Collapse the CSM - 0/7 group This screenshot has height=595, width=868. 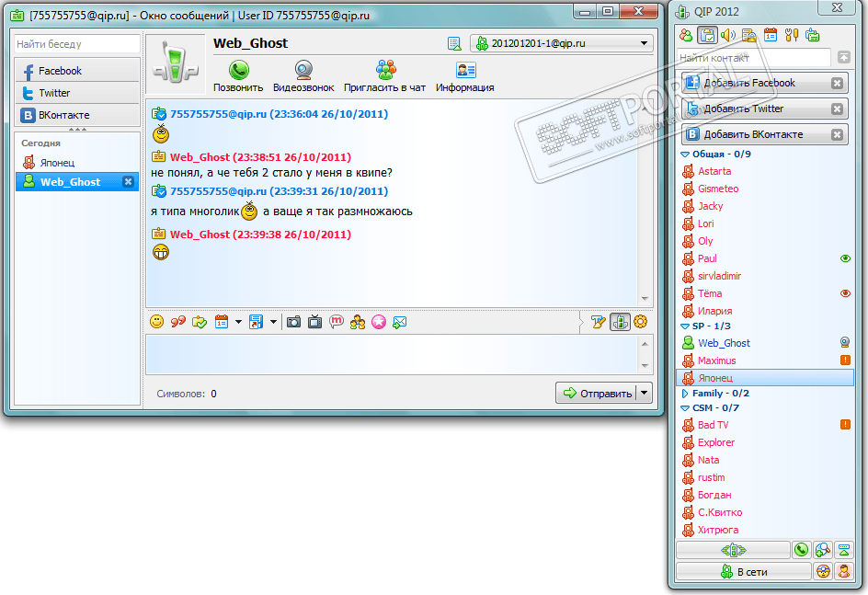click(x=685, y=408)
